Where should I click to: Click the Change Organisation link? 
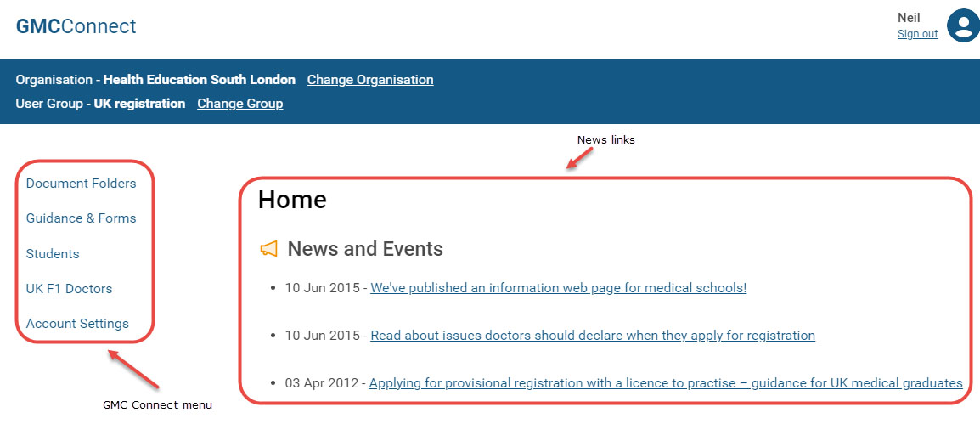[370, 80]
